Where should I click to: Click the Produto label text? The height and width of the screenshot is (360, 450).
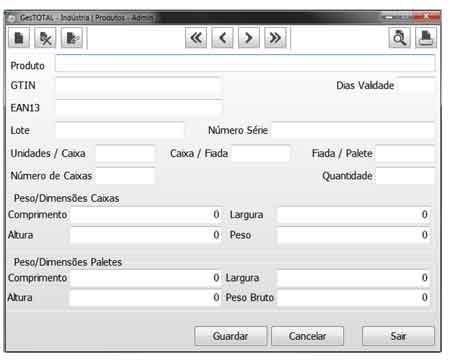(27, 66)
